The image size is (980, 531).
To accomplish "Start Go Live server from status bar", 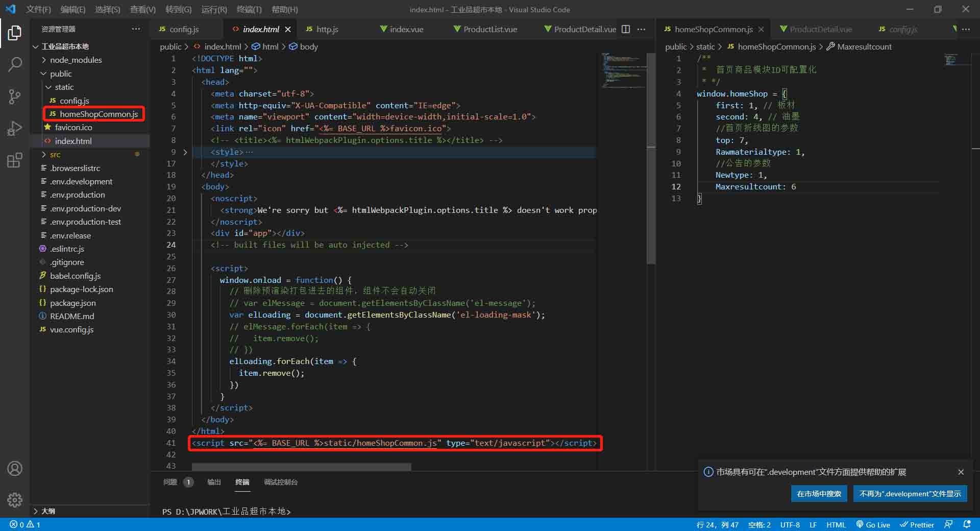I will [x=873, y=524].
